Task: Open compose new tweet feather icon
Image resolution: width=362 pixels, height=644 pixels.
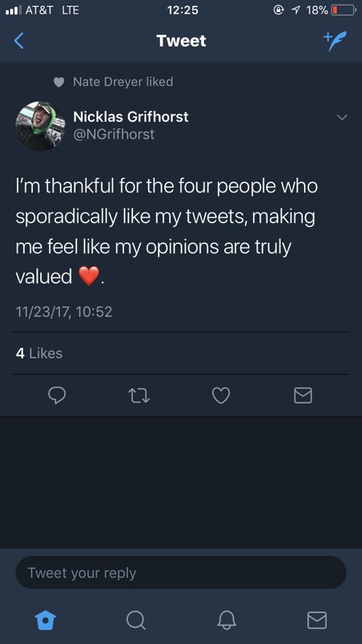Action: coord(335,41)
